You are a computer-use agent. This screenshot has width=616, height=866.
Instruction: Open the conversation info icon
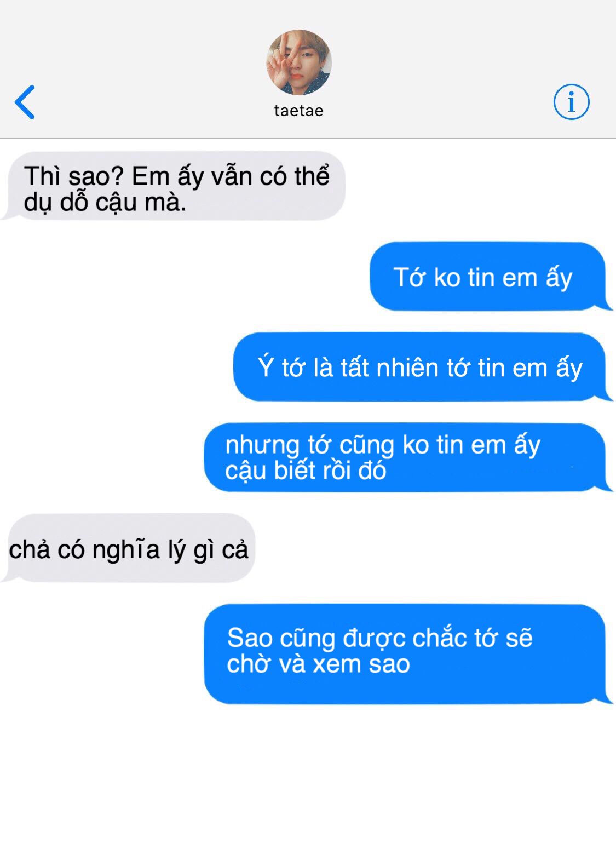[571, 102]
